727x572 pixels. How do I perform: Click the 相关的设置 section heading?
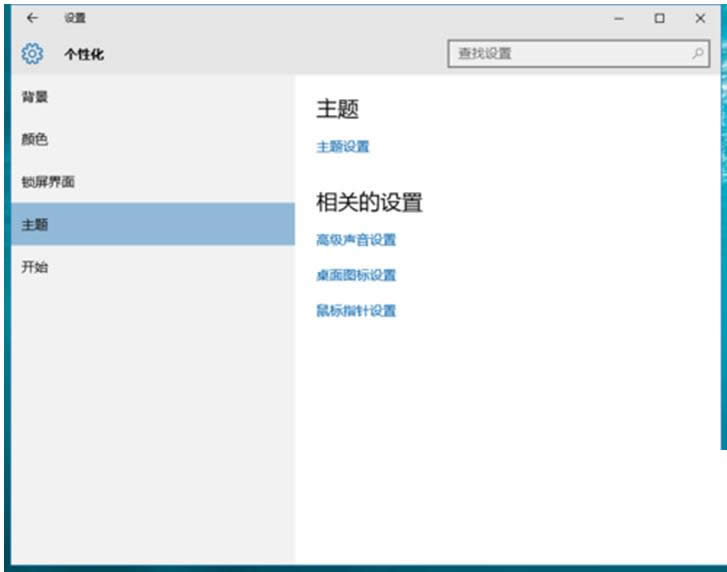click(x=369, y=203)
